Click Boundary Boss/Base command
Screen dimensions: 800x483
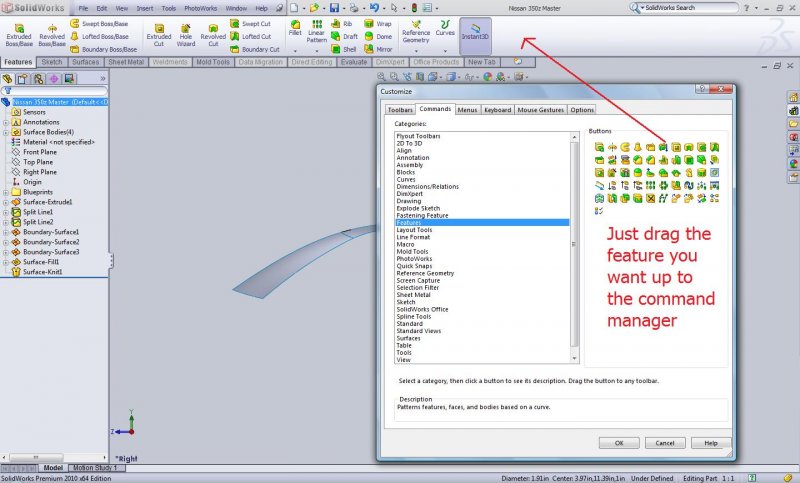pyautogui.click(x=104, y=49)
